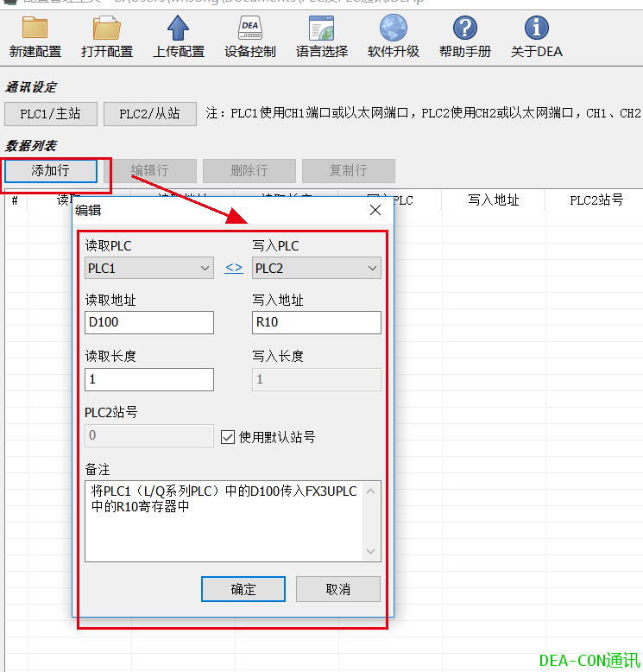Uncheck the 使用默认站号 checkbox
The height and width of the screenshot is (672, 643).
tap(228, 438)
